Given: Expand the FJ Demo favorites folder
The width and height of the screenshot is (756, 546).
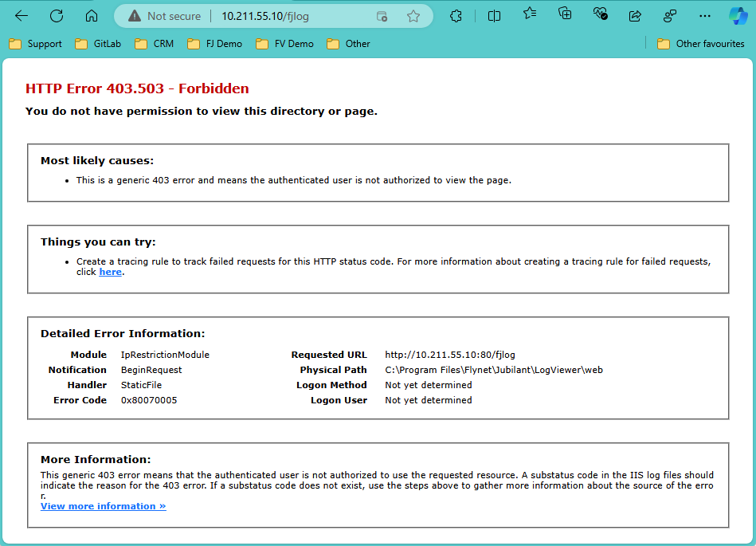Looking at the screenshot, I should coord(213,44).
